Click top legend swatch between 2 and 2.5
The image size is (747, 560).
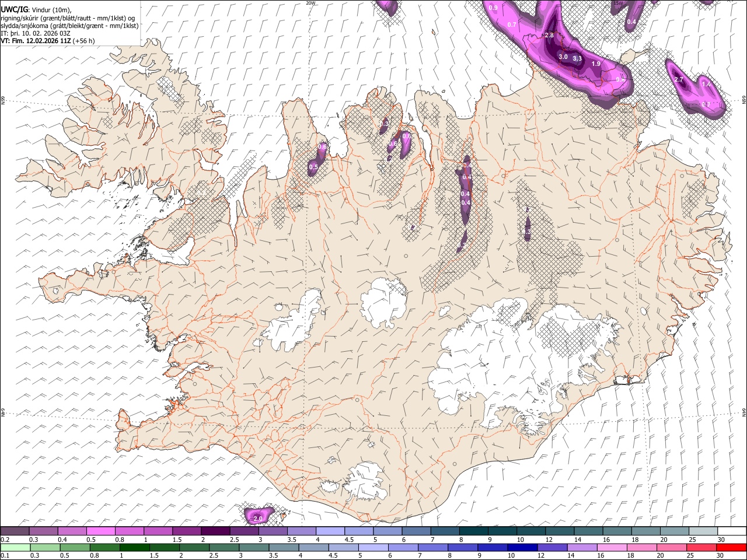[x=215, y=531]
